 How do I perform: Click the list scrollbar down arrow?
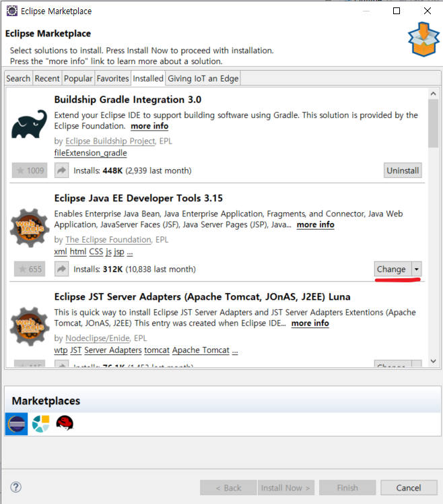click(x=433, y=361)
